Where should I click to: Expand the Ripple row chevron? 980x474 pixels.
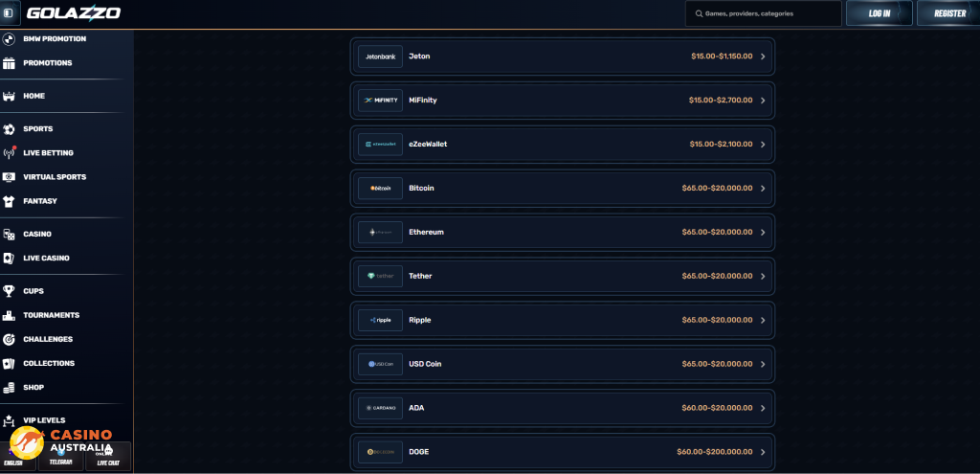tap(763, 320)
